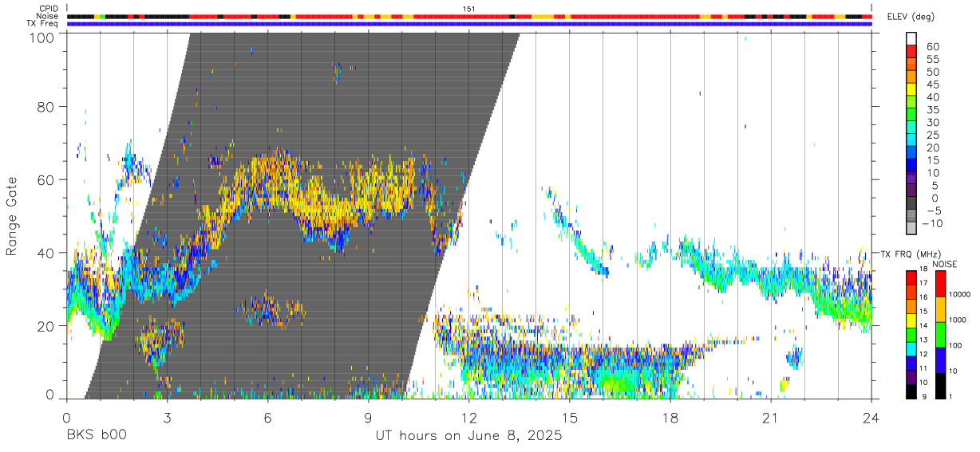Click the 1000 label on NOISE colorbar
Viewport: 980px width, 452px height.
coord(958,320)
